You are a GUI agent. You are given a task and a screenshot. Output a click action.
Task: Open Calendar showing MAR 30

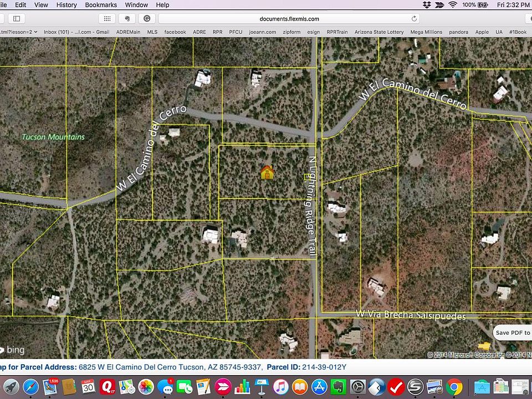tap(88, 387)
